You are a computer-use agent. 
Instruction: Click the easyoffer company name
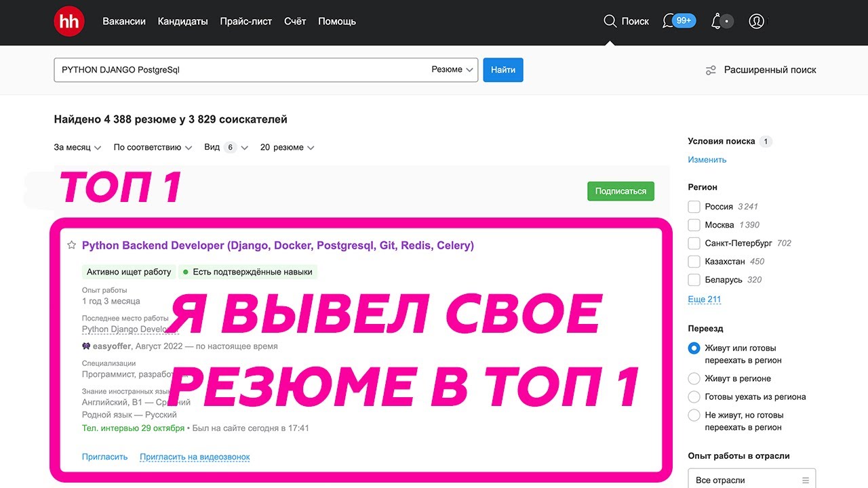[112, 346]
